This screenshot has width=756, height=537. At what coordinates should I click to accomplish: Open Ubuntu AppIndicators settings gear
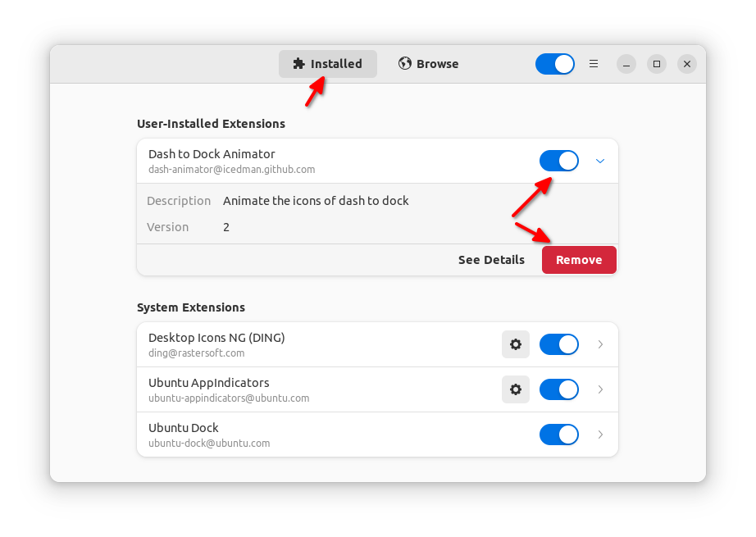pos(515,389)
